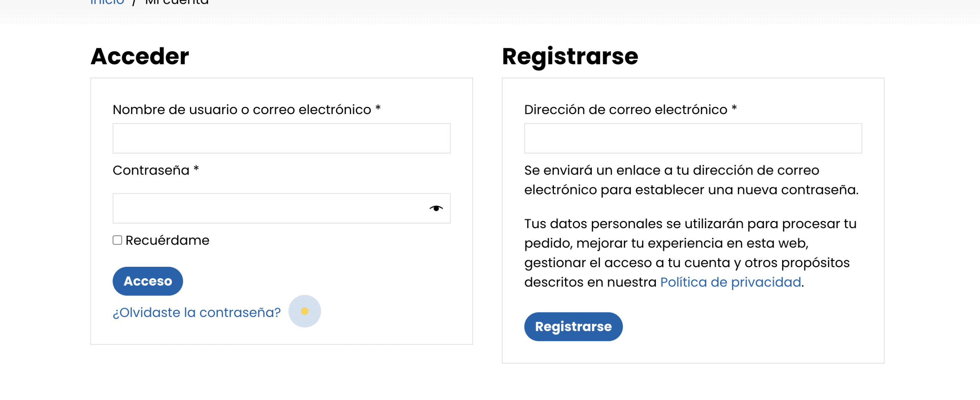Click the Contraseña field label

tap(151, 170)
